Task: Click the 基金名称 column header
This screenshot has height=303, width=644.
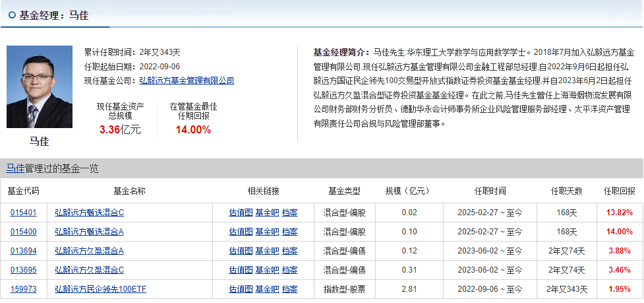Action: [x=130, y=191]
